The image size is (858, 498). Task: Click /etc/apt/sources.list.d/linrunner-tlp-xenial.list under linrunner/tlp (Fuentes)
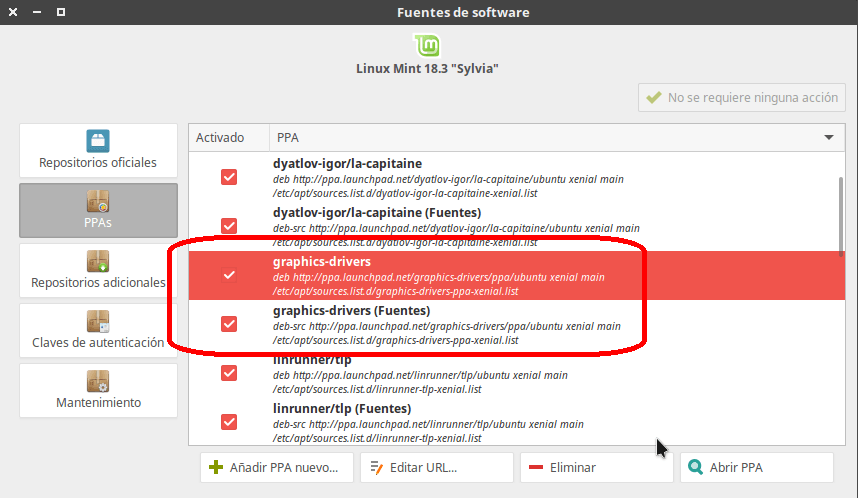(x=377, y=438)
